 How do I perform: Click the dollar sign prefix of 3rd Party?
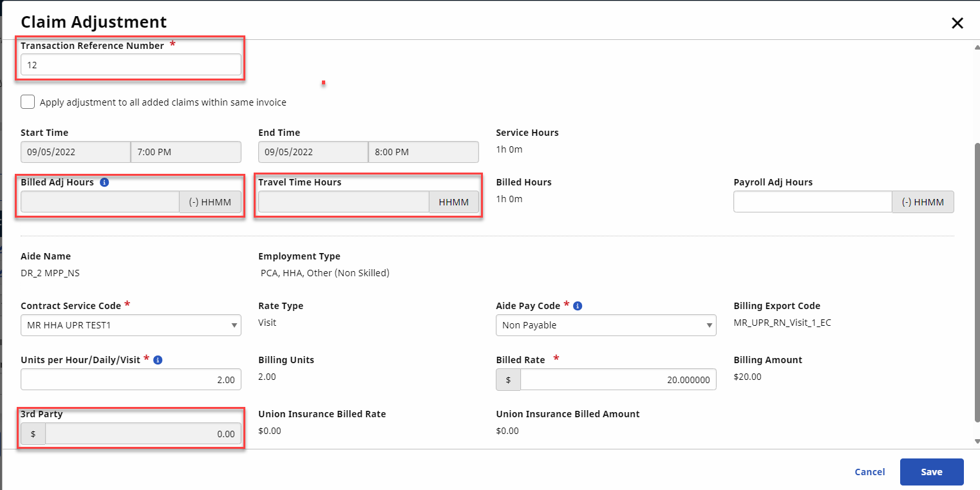click(x=33, y=434)
